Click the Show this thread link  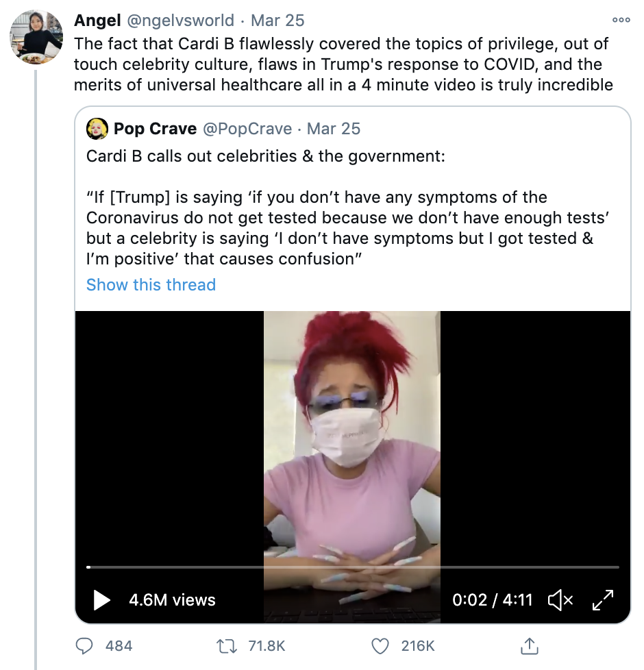tap(151, 285)
